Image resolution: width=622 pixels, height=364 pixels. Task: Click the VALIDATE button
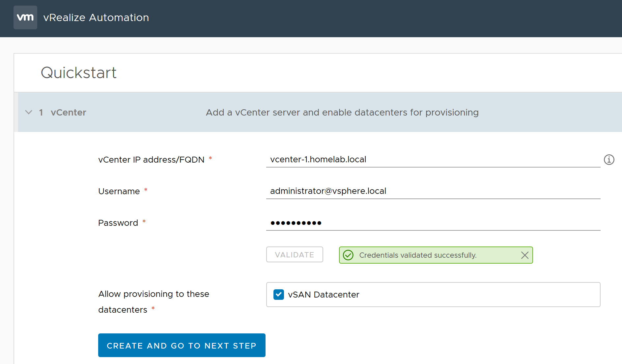(x=295, y=254)
